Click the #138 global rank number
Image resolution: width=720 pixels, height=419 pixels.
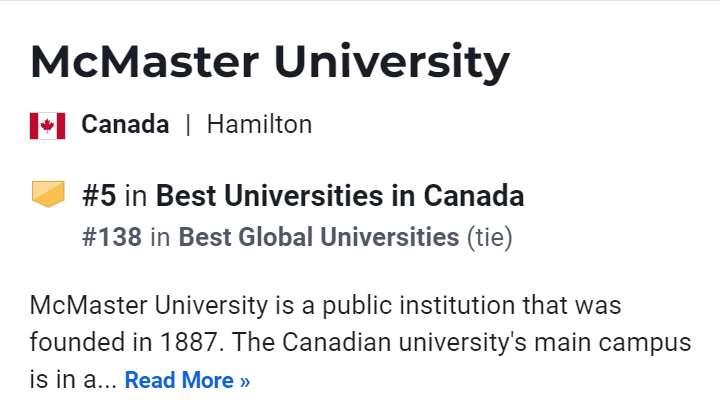click(112, 238)
